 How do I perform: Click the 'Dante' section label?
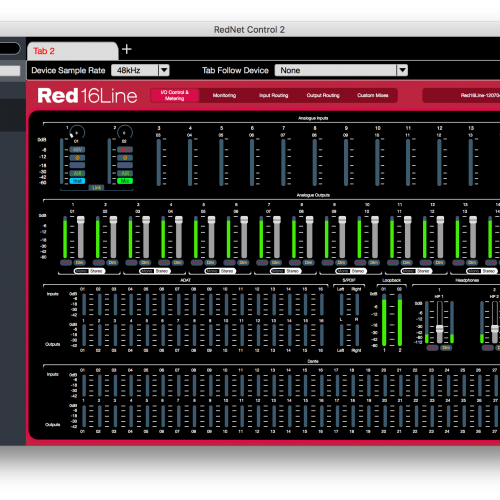313,361
